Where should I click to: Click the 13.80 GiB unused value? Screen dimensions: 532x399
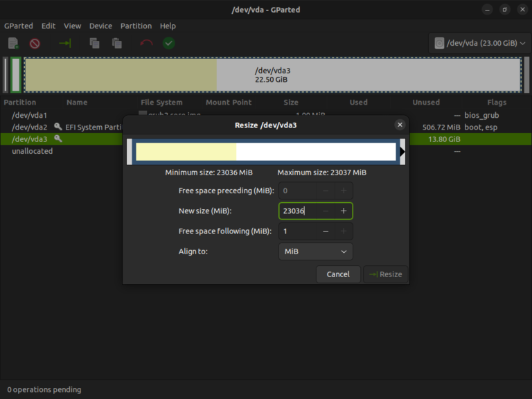pyautogui.click(x=444, y=139)
